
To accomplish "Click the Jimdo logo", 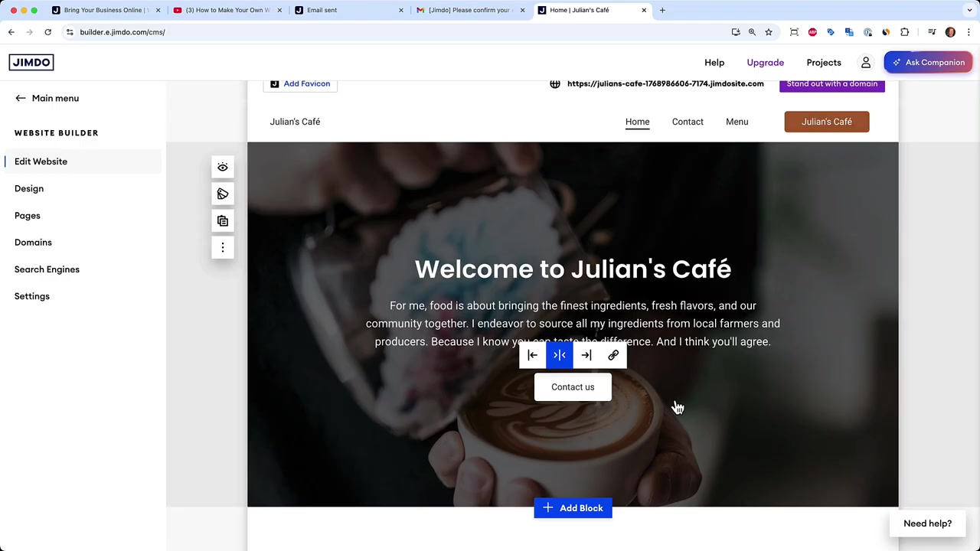I will 31,63.
